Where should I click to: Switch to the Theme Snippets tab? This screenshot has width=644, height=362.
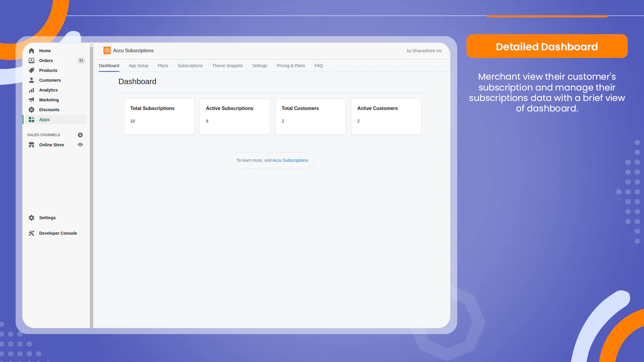point(227,66)
